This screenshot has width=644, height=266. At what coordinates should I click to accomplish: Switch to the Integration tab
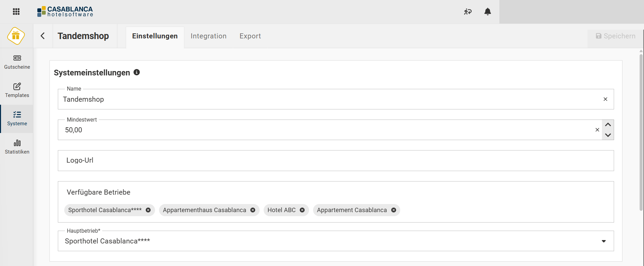[208, 36]
